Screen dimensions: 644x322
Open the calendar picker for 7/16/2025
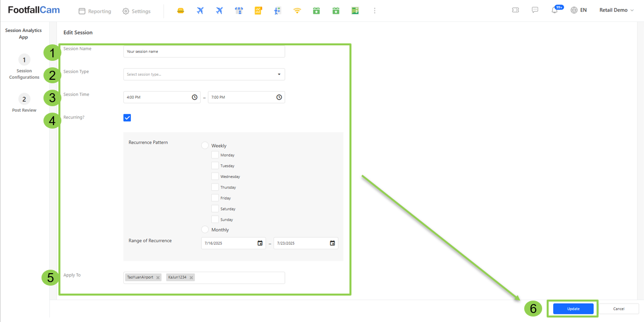click(x=260, y=243)
